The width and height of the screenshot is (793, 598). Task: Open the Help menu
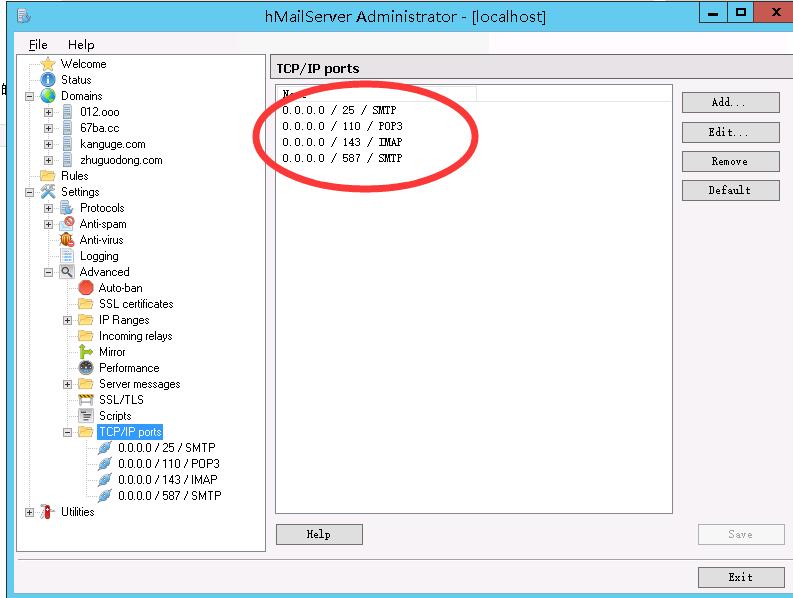(81, 45)
